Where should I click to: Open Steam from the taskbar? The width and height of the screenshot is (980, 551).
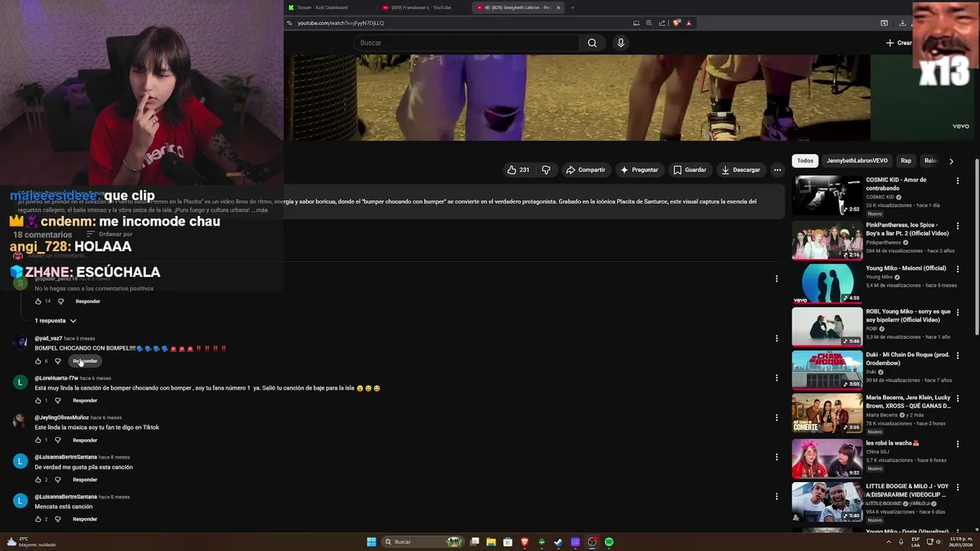point(558,542)
